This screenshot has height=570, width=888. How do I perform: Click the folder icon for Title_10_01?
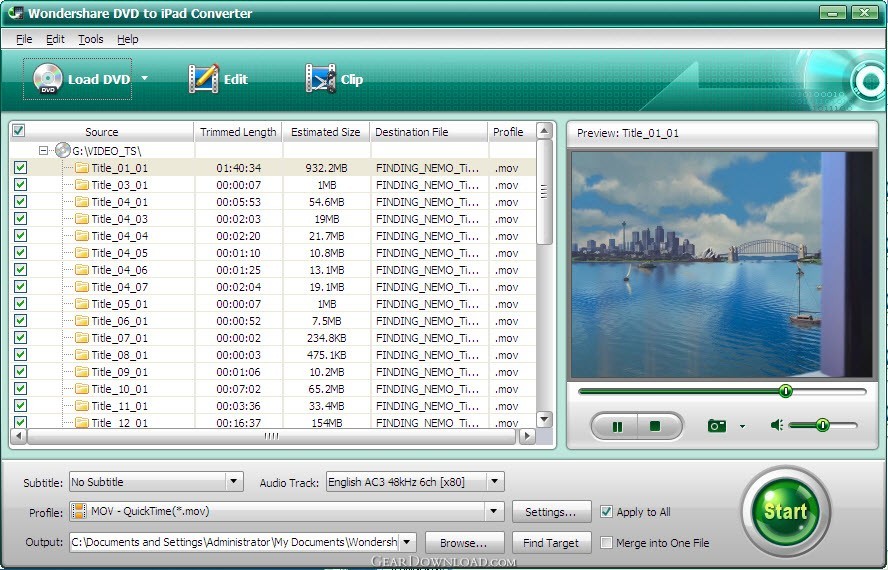pyautogui.click(x=82, y=389)
